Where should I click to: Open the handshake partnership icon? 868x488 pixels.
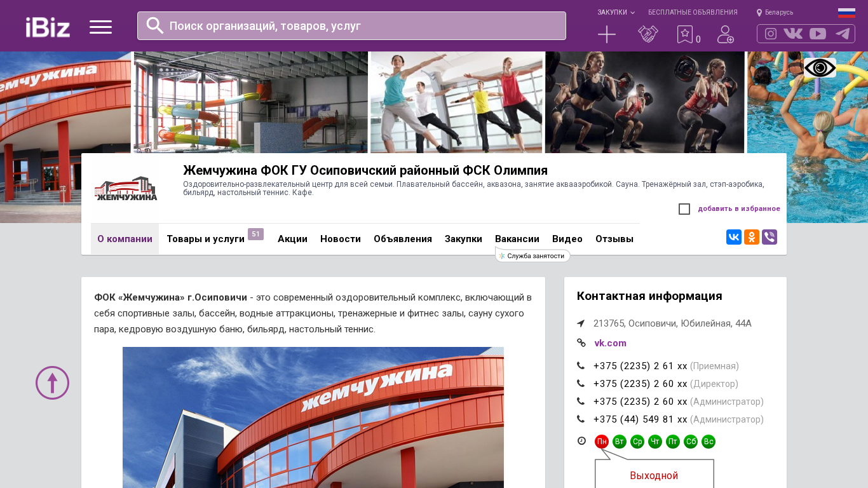point(648,34)
